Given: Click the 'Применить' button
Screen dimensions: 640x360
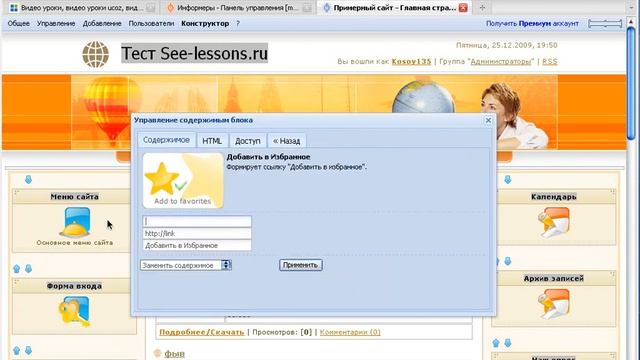Looking at the screenshot, I should [x=301, y=265].
